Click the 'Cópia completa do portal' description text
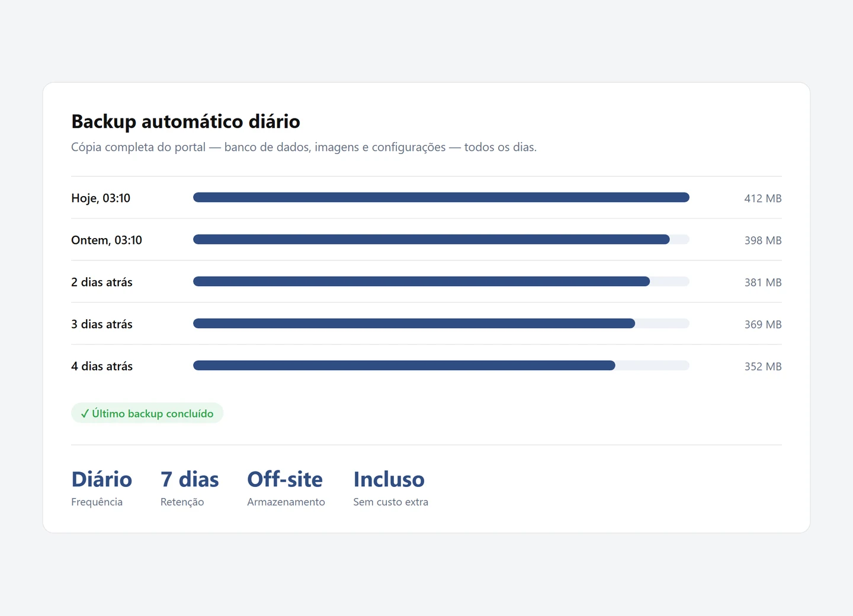 (x=304, y=147)
